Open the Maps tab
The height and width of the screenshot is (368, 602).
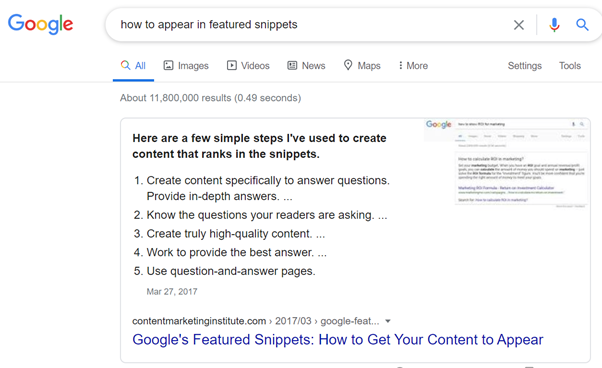(362, 66)
